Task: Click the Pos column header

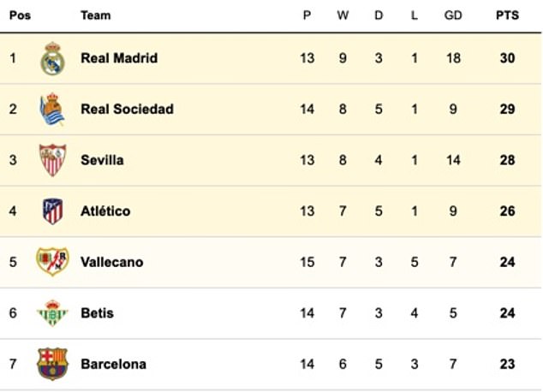Action: 20,15
